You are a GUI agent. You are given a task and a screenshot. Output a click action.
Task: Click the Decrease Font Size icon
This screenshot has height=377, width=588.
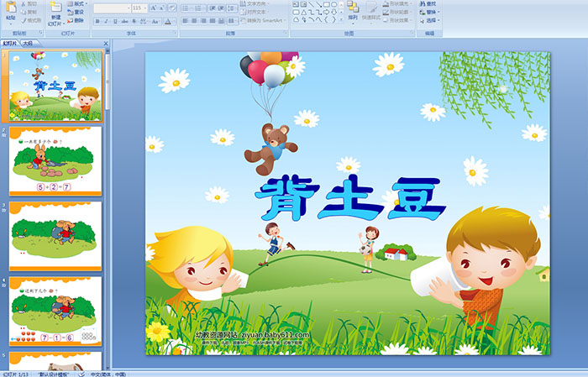[161, 8]
